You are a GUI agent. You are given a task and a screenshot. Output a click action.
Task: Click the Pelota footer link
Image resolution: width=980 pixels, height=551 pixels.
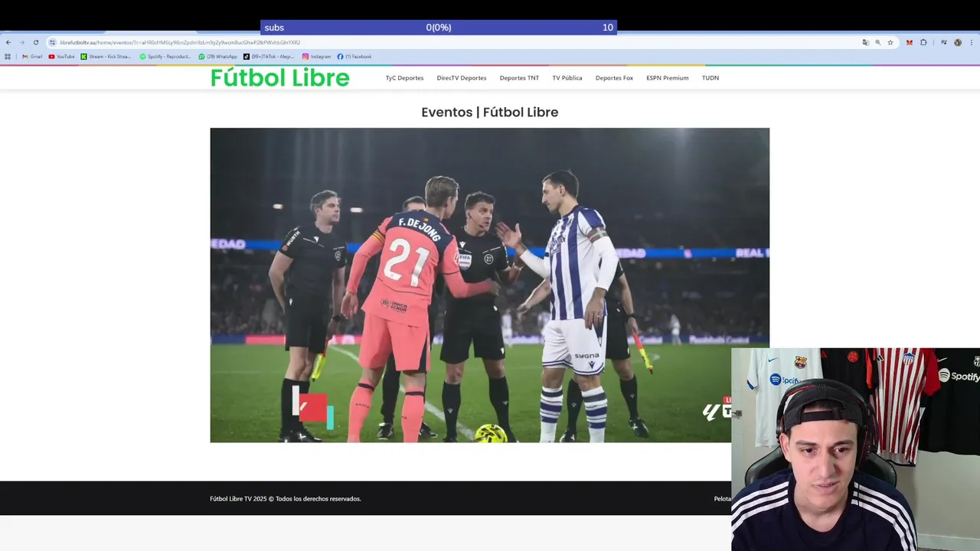click(x=723, y=499)
